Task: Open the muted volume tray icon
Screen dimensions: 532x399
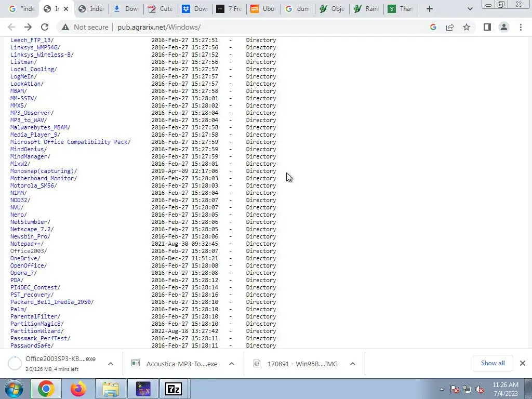Action: [x=480, y=390]
